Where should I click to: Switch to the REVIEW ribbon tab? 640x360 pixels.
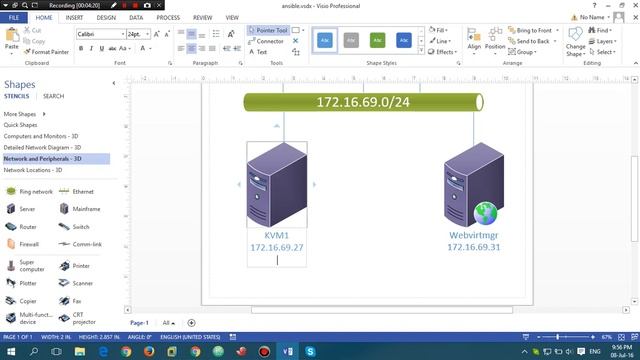point(202,18)
